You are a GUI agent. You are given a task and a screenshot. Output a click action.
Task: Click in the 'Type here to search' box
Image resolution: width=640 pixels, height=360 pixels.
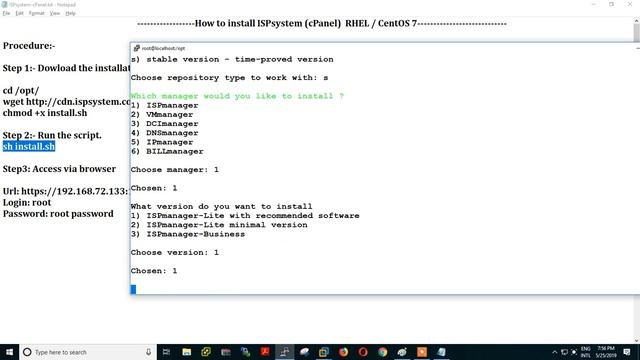88,352
